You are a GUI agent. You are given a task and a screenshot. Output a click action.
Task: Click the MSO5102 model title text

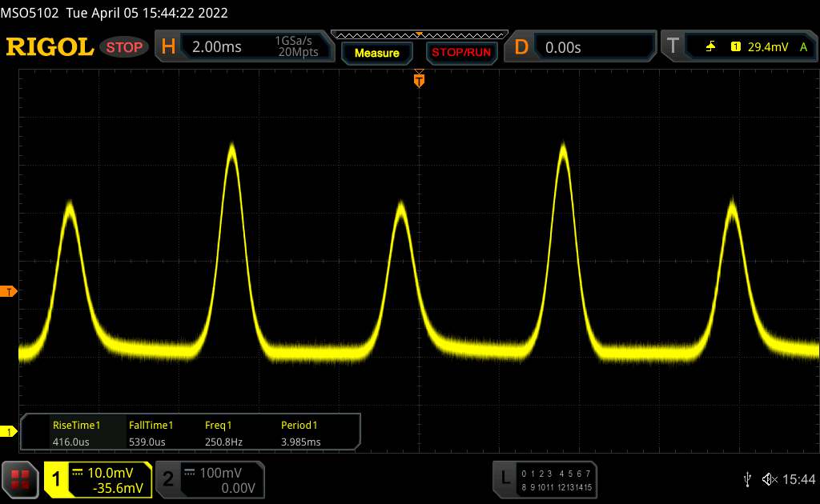coord(30,13)
